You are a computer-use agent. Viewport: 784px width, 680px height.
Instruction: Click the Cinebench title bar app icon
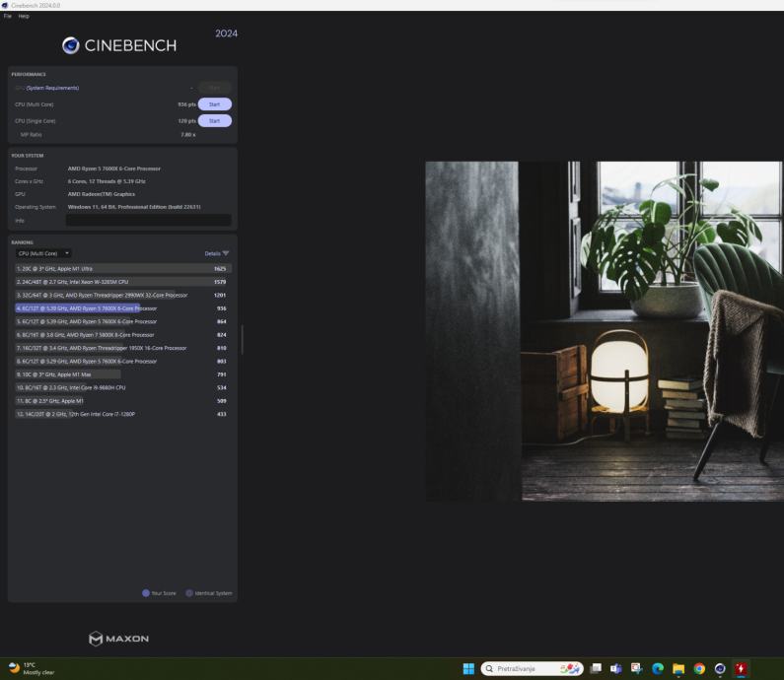(5, 5)
